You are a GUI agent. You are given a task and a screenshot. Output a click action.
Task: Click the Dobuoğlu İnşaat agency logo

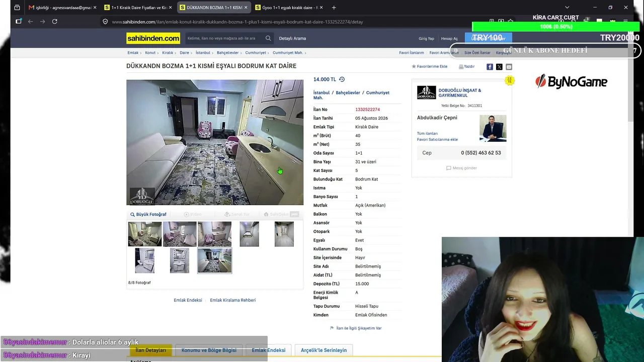pos(426,93)
